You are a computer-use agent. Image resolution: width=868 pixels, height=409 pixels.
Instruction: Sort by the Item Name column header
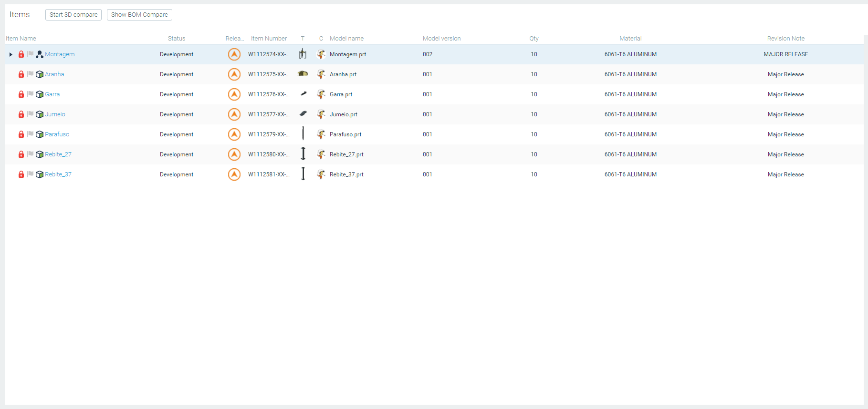coord(21,39)
